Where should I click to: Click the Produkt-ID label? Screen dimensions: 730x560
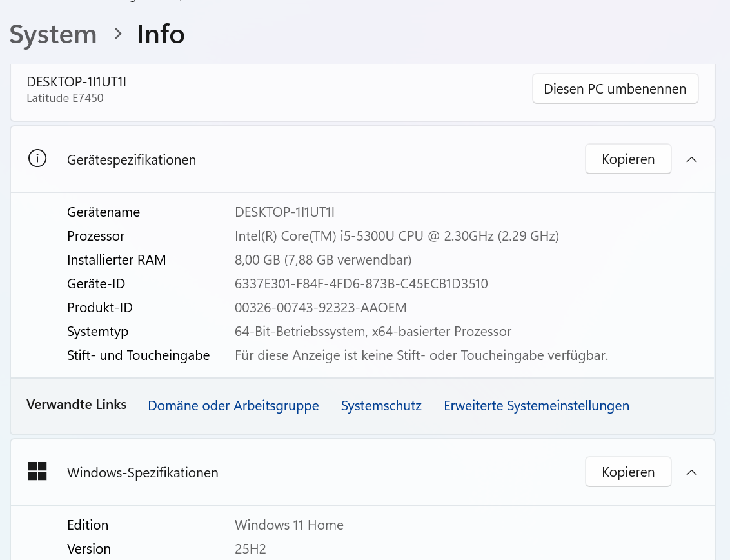[99, 308]
